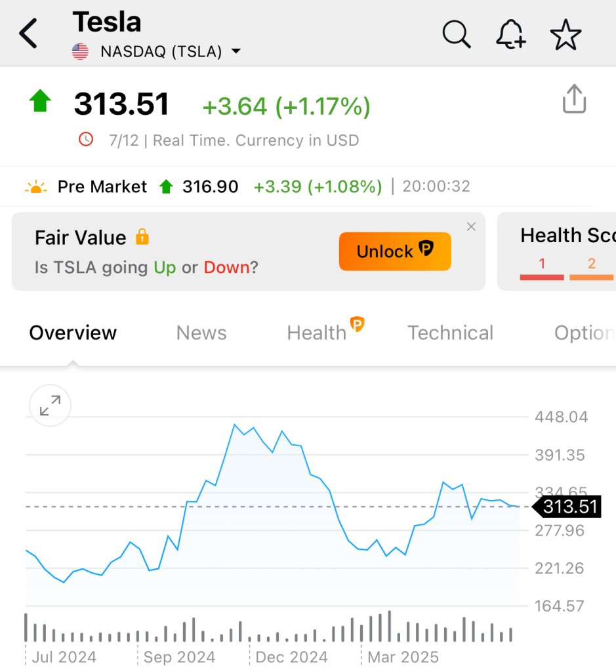The height and width of the screenshot is (672, 616).
Task: Tap the US flag exchange icon
Action: pyautogui.click(x=80, y=52)
